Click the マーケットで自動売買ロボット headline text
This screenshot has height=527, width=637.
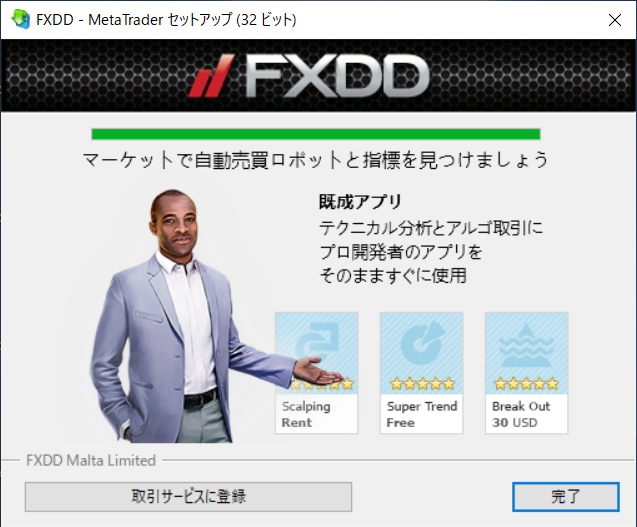pos(315,160)
